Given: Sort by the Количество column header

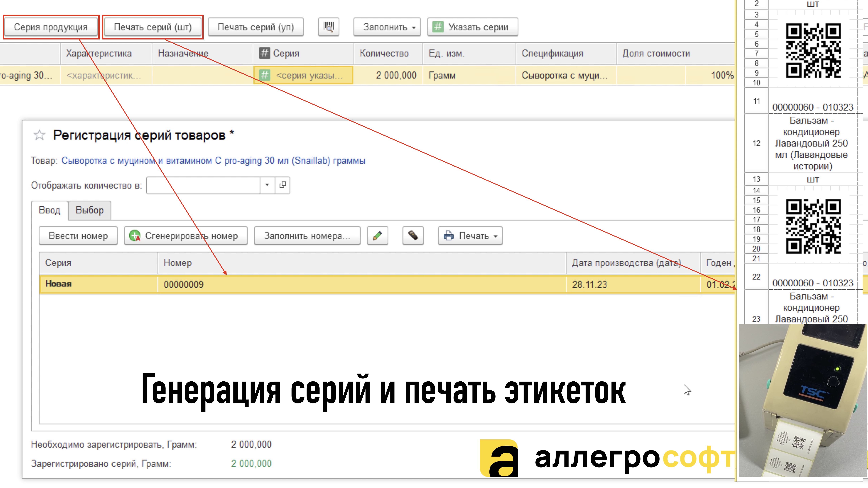Looking at the screenshot, I should [388, 53].
